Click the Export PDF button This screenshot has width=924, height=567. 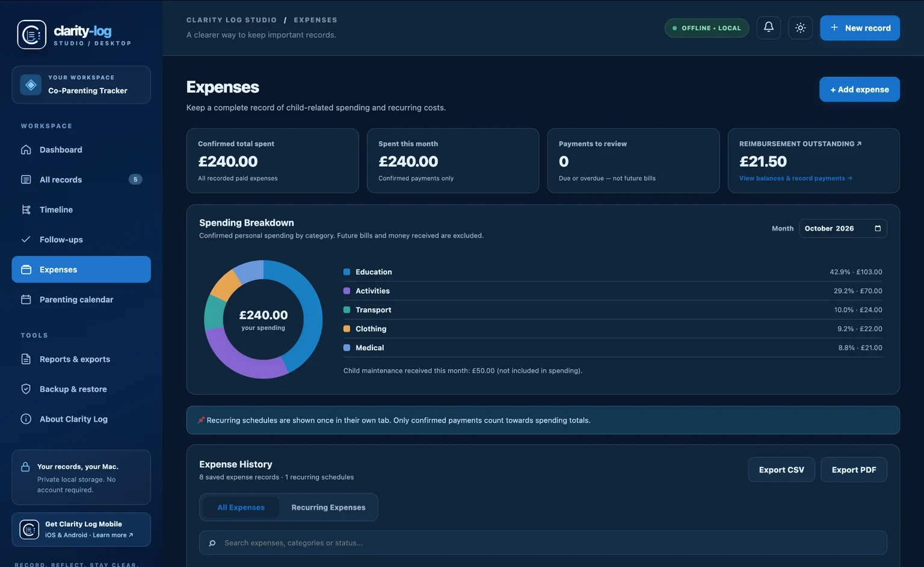[854, 470]
